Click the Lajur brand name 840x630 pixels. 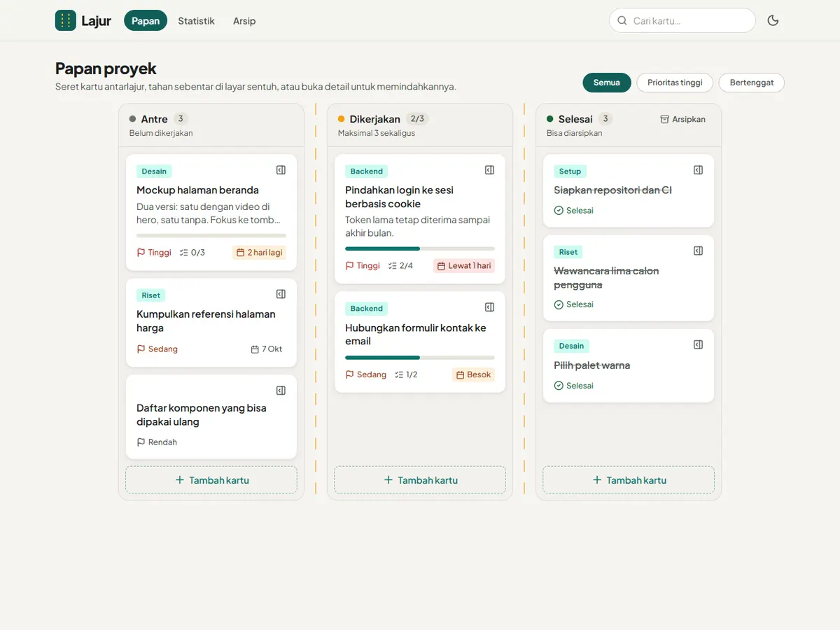[x=96, y=20]
